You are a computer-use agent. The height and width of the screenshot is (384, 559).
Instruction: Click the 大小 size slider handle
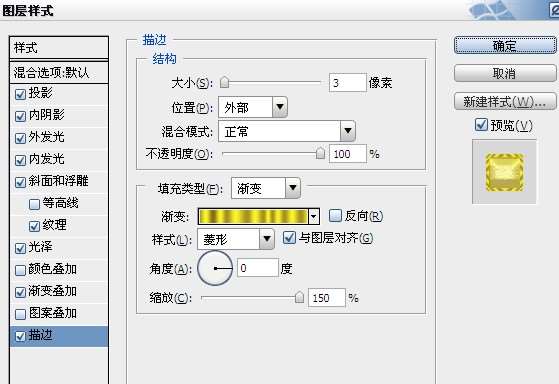coord(224,82)
